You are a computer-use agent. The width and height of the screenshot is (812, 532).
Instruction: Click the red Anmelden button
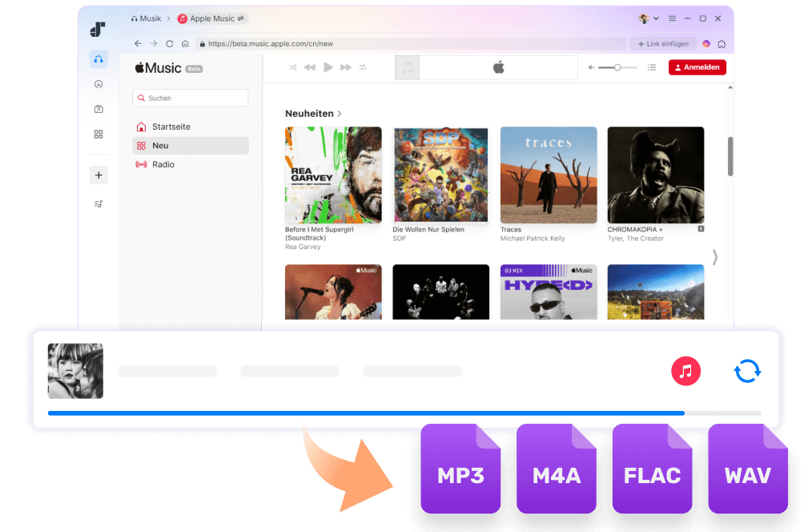pyautogui.click(x=697, y=66)
